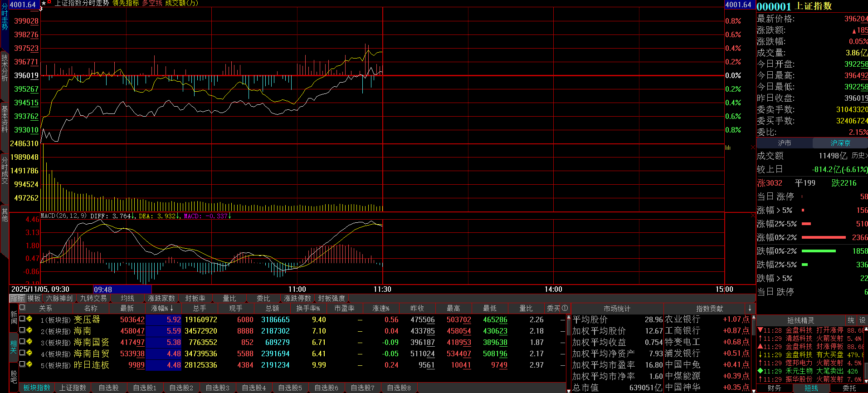Expand 历史 link beside 成交额

859,156
